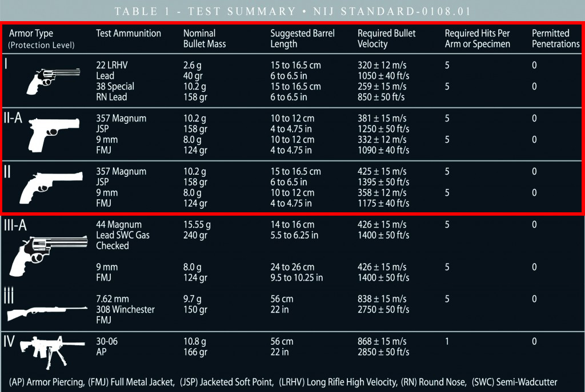
Task: Click the Suggested Barrel Length header
Action: point(302,38)
